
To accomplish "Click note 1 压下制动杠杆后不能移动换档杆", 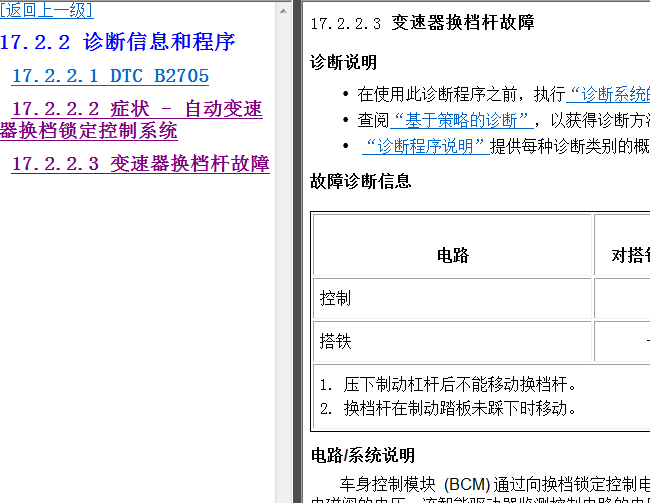I will pos(448,384).
